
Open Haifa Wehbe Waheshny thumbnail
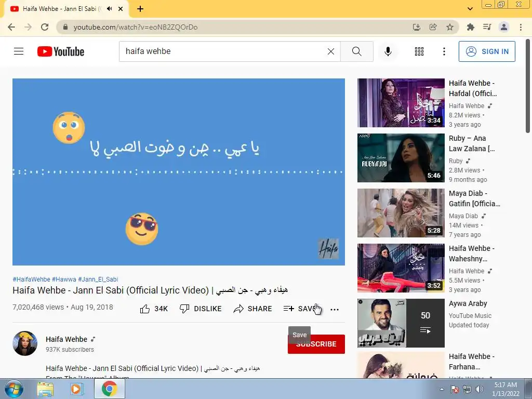(401, 268)
